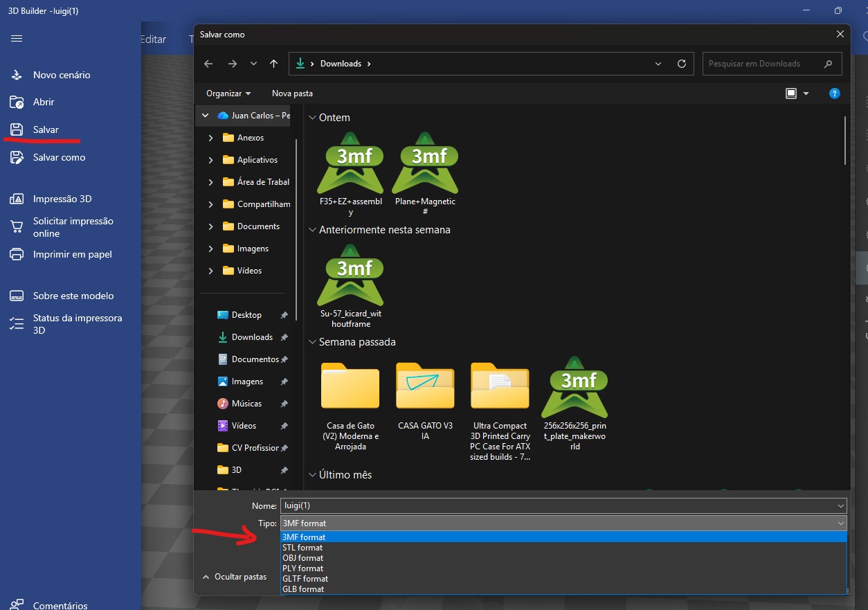Expand the Anexos folder in tree

211,138
